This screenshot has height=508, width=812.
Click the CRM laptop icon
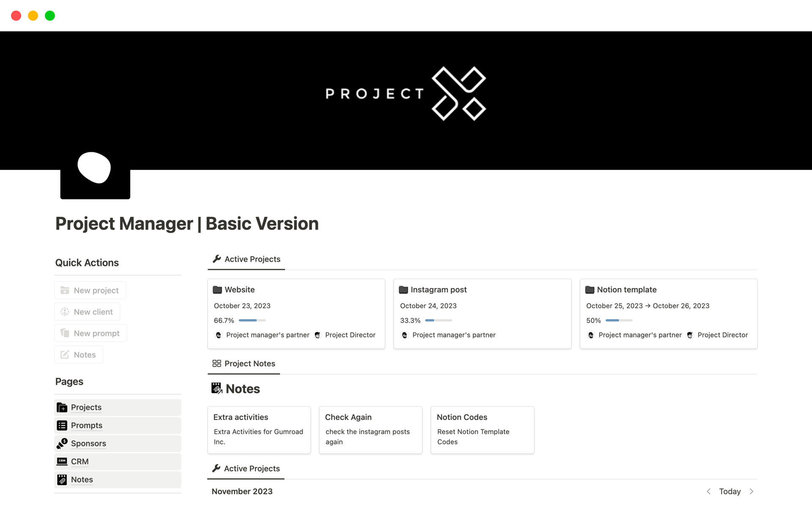62,461
